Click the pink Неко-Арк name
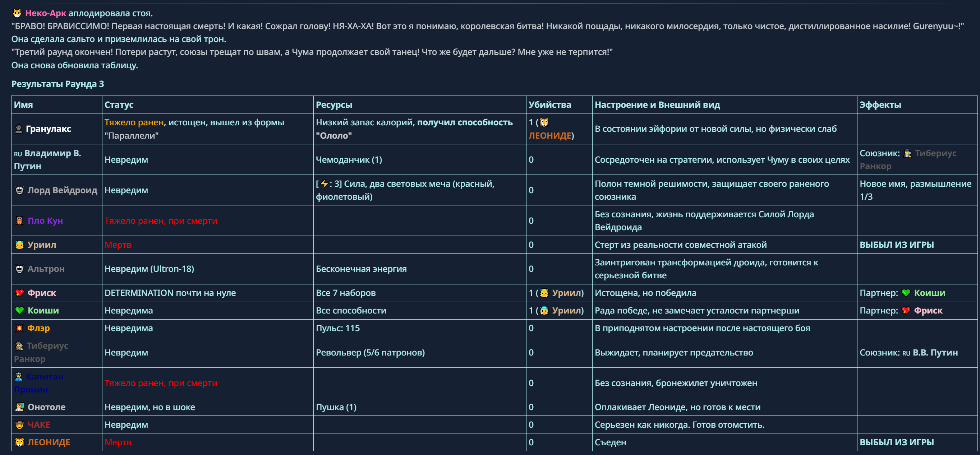Screen dimensions: 980x455 tap(46, 13)
